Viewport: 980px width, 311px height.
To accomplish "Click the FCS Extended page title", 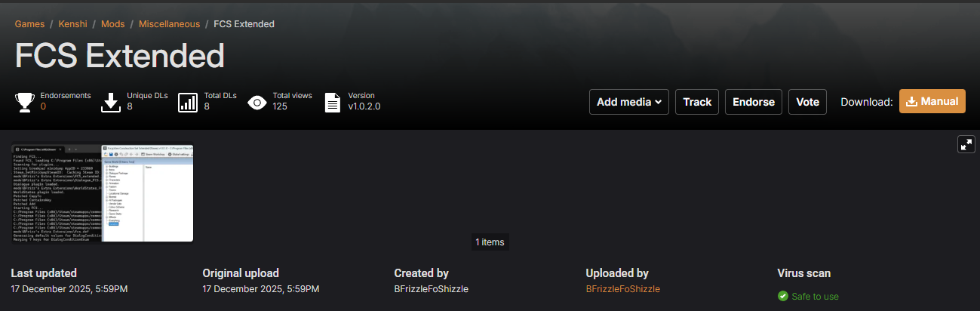I will [x=120, y=55].
